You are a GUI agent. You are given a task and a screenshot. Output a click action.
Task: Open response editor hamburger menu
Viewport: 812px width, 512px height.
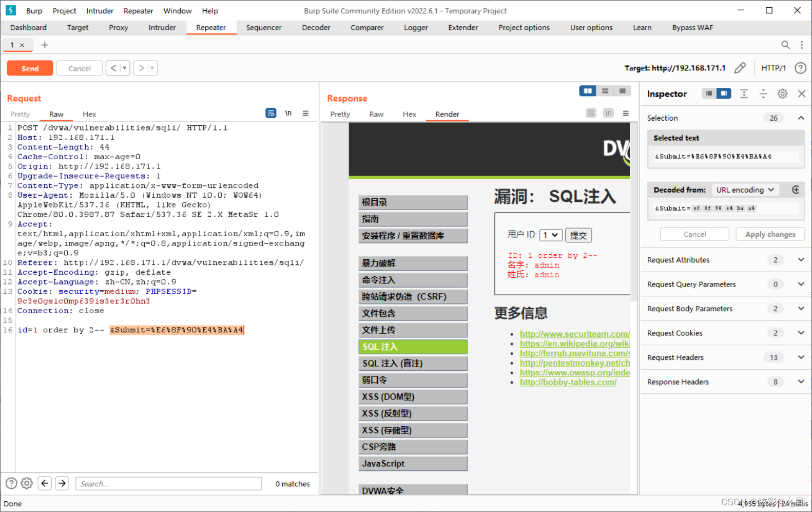(x=626, y=113)
